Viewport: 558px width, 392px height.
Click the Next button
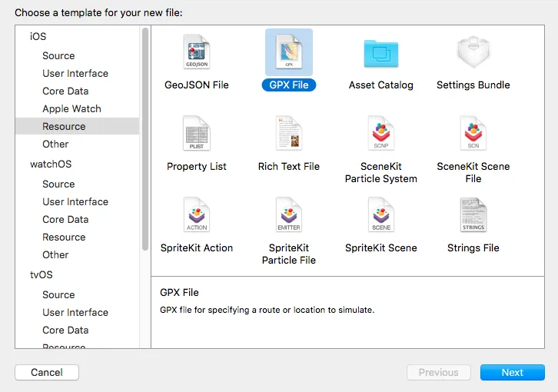pos(512,372)
